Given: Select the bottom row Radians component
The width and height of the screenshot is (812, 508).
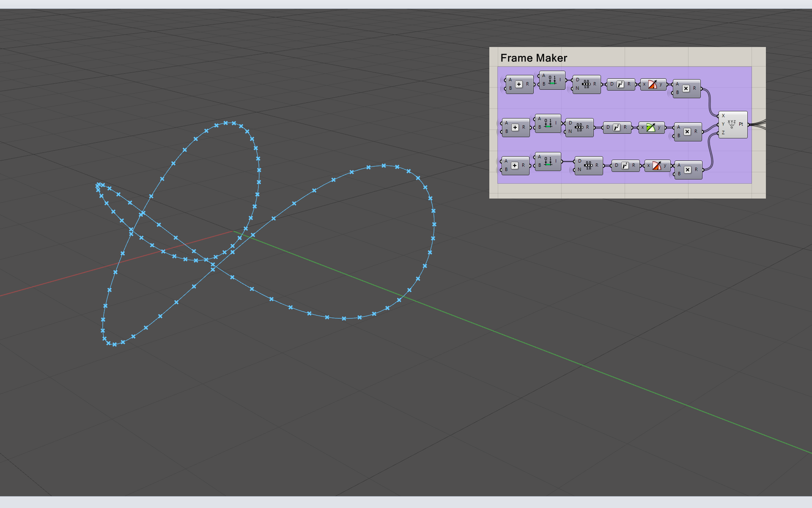Looking at the screenshot, I should coord(625,166).
